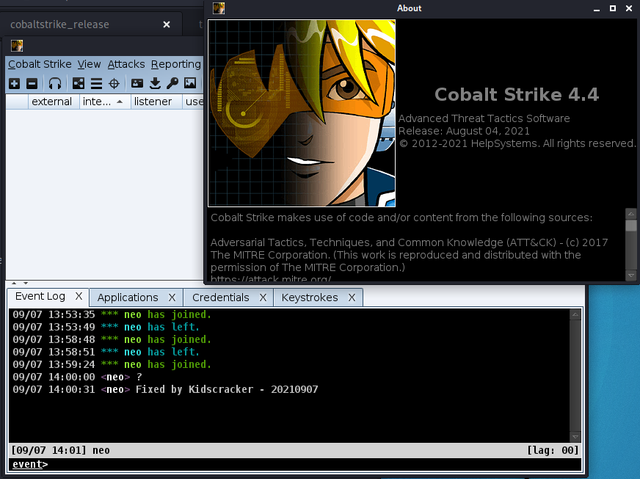Open Downloads via the download arrow icon
Screen dimensions: 640x479
tap(155, 83)
